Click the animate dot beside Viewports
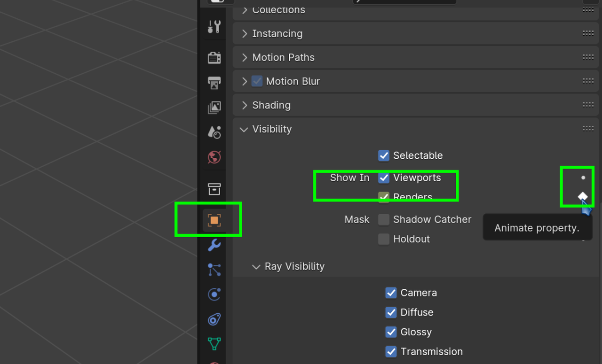This screenshot has height=364, width=602. click(x=583, y=178)
